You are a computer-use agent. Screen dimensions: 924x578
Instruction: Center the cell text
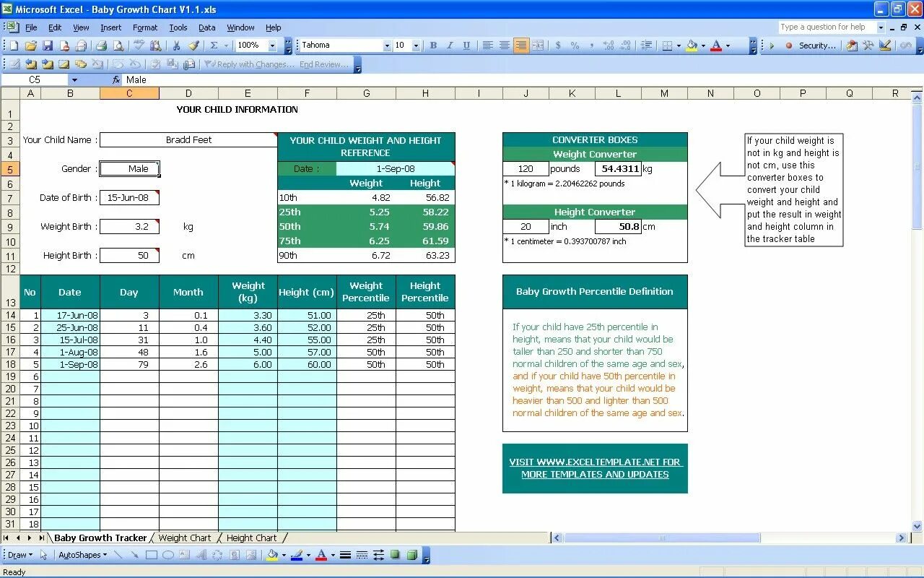point(505,46)
